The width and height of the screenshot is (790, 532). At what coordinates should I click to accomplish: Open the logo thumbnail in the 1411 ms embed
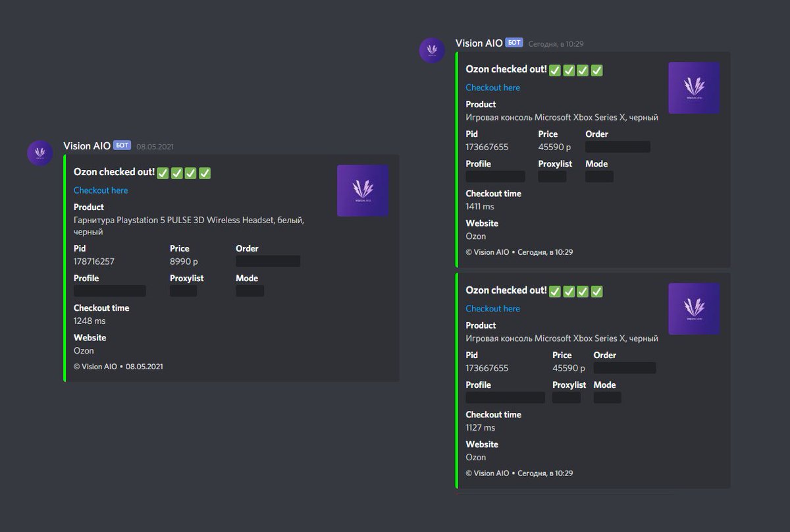[694, 88]
